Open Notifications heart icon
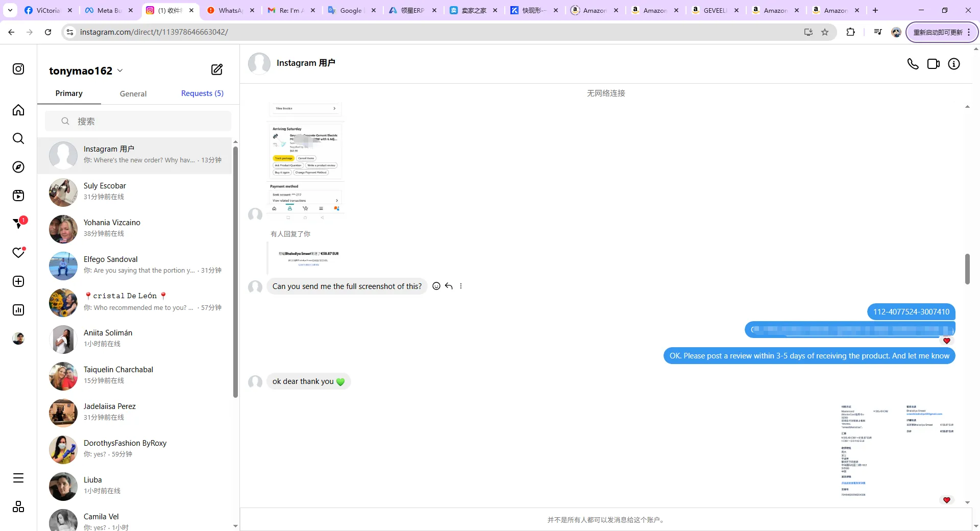 pos(18,253)
